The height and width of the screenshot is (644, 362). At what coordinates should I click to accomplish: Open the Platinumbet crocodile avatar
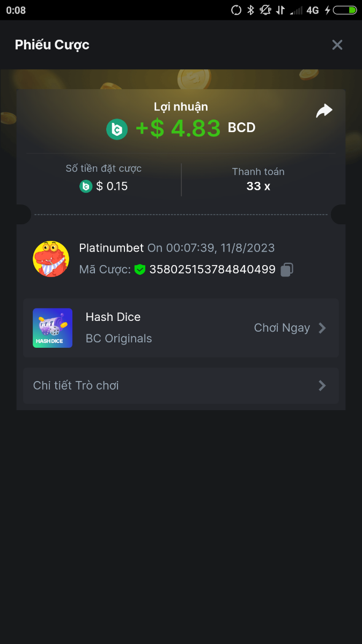(x=51, y=259)
